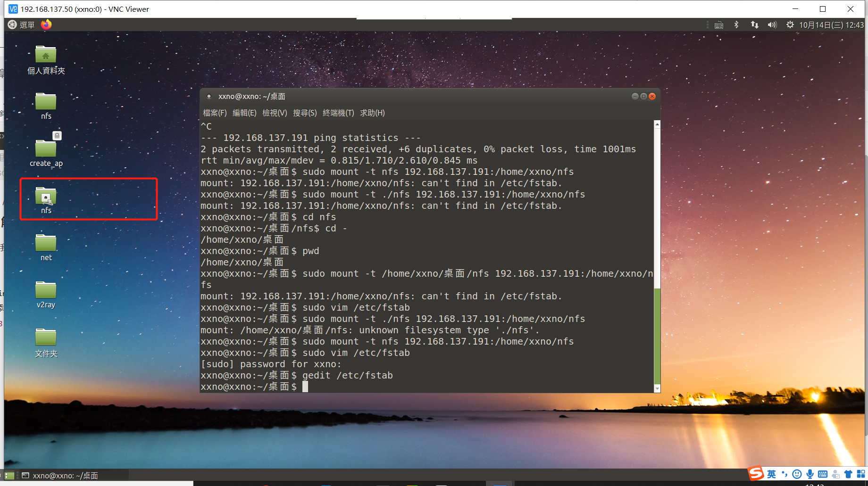The width and height of the screenshot is (868, 486).
Task: Open the 終端機(T) menu
Action: pyautogui.click(x=338, y=113)
